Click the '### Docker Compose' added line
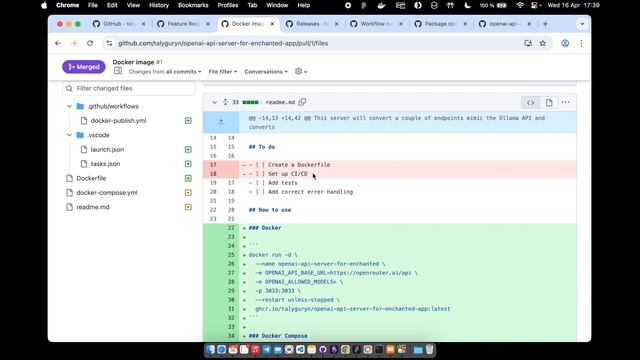Image resolution: width=640 pixels, height=360 pixels. pyautogui.click(x=278, y=336)
